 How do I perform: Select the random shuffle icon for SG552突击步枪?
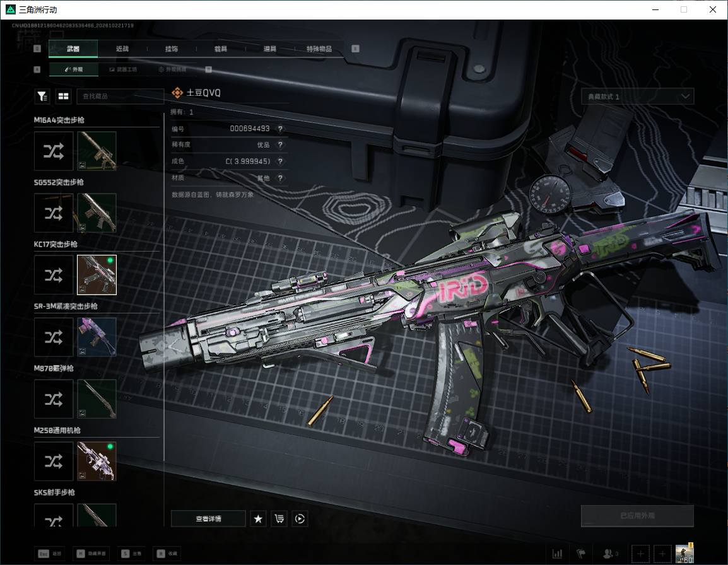click(x=54, y=213)
